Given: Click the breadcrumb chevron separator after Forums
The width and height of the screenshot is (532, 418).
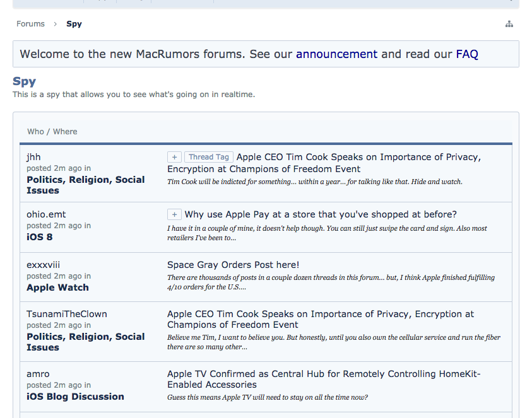Looking at the screenshot, I should [x=55, y=24].
